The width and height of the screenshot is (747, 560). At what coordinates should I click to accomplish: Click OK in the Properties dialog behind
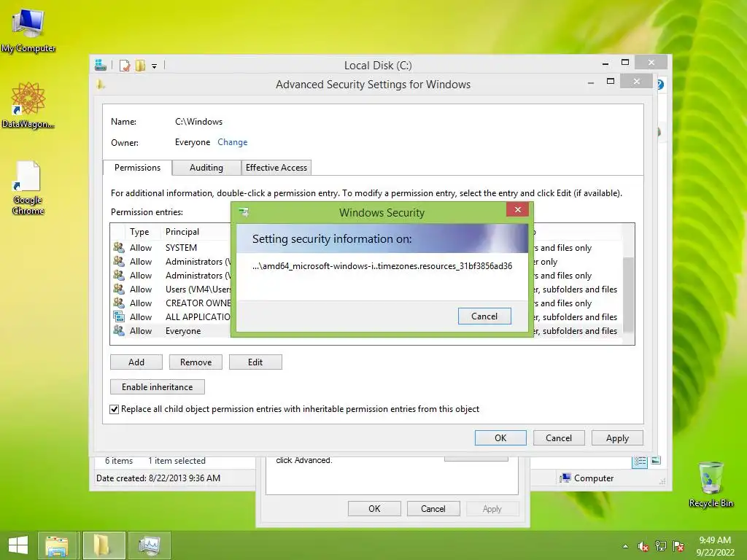[374, 508]
